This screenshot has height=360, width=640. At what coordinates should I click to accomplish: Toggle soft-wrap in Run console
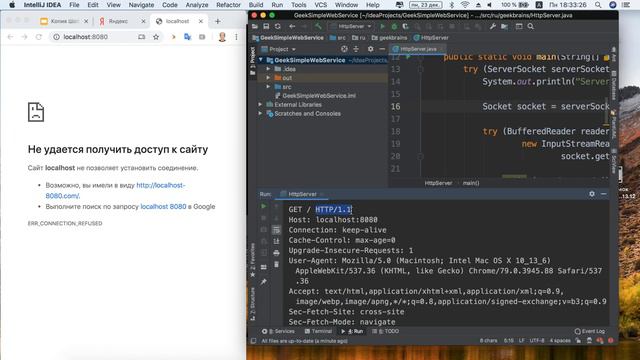(x=276, y=230)
